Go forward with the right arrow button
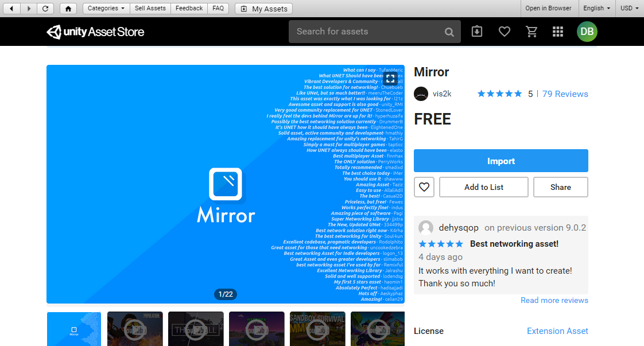The image size is (644, 346). pos(29,8)
